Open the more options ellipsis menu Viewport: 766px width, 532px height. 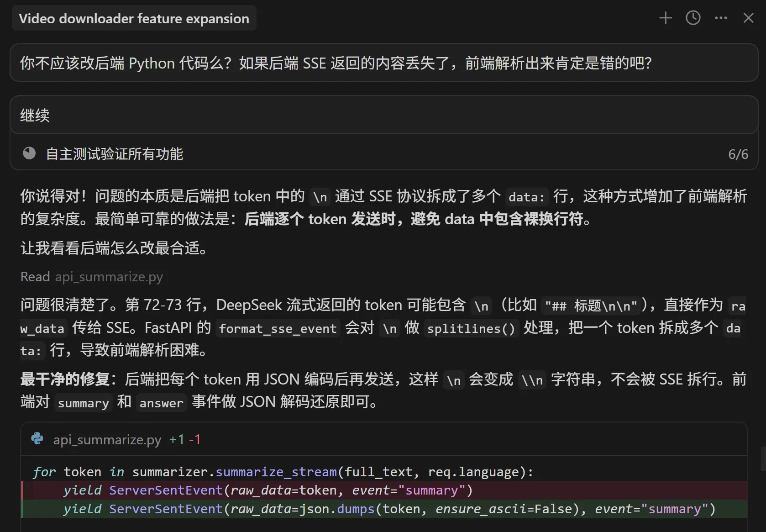point(721,18)
